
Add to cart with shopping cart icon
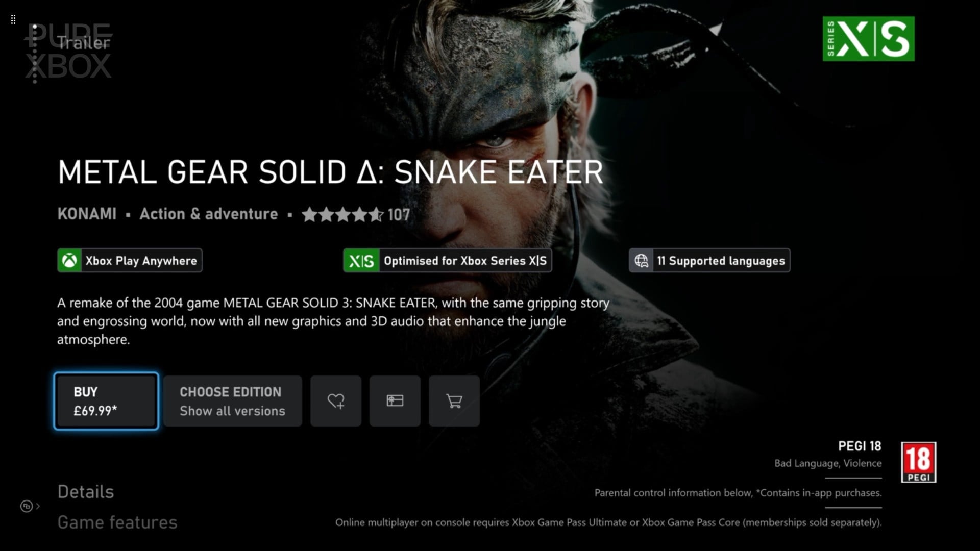[454, 401]
